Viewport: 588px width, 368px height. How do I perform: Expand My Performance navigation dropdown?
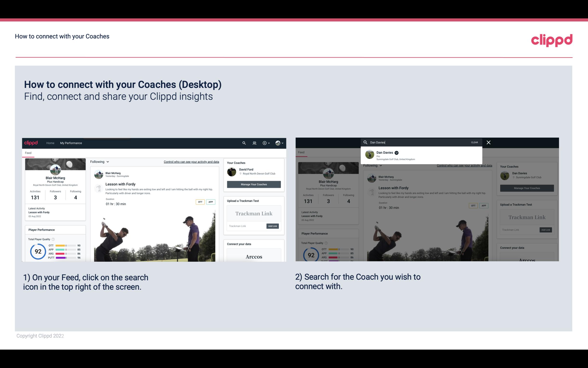click(x=71, y=143)
